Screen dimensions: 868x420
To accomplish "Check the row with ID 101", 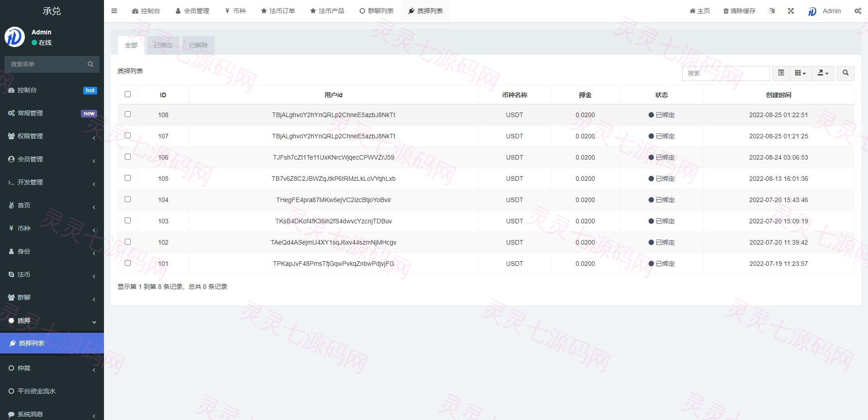I will (127, 263).
